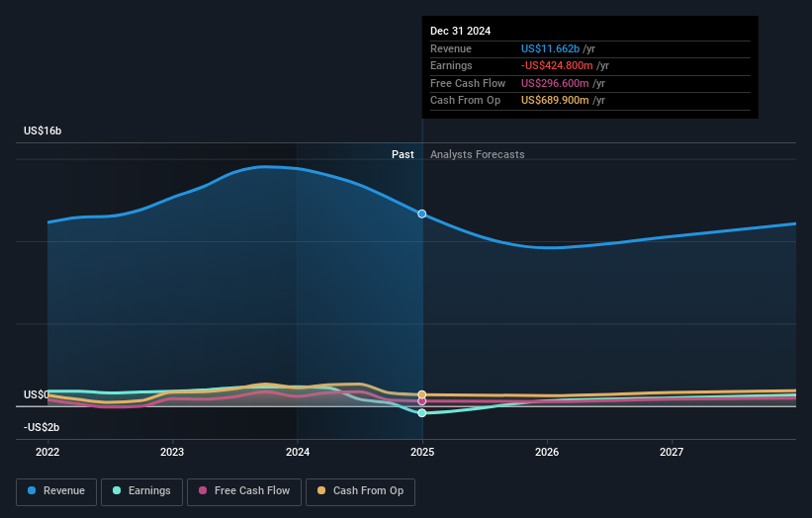This screenshot has height=518, width=812.
Task: Click the orange Cash From Op marker
Action: [422, 394]
